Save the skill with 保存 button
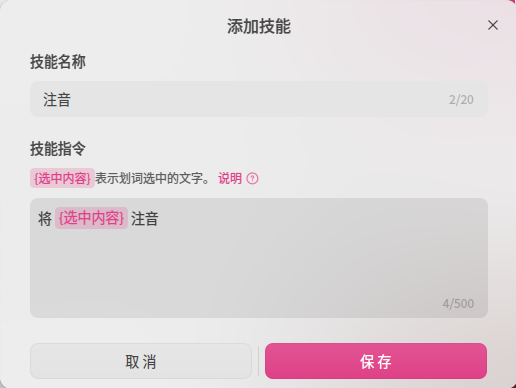Image resolution: width=516 pixels, height=388 pixels. (376, 361)
